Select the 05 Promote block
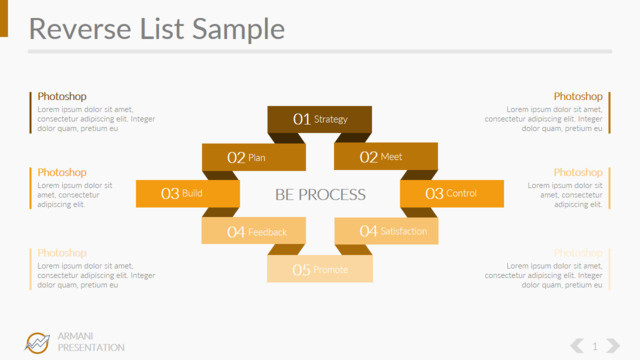The height and width of the screenshot is (360, 640). tap(320, 269)
